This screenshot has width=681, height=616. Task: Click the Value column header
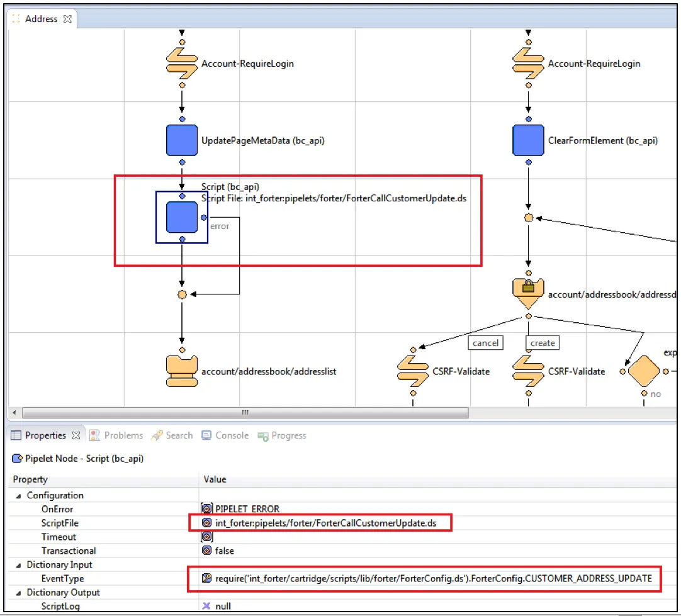(x=438, y=479)
